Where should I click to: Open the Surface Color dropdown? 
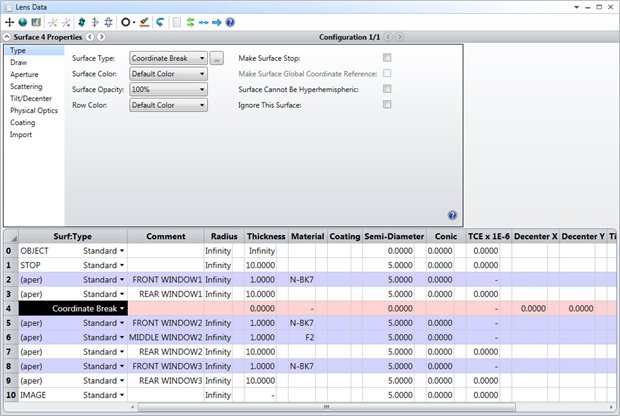coord(168,74)
